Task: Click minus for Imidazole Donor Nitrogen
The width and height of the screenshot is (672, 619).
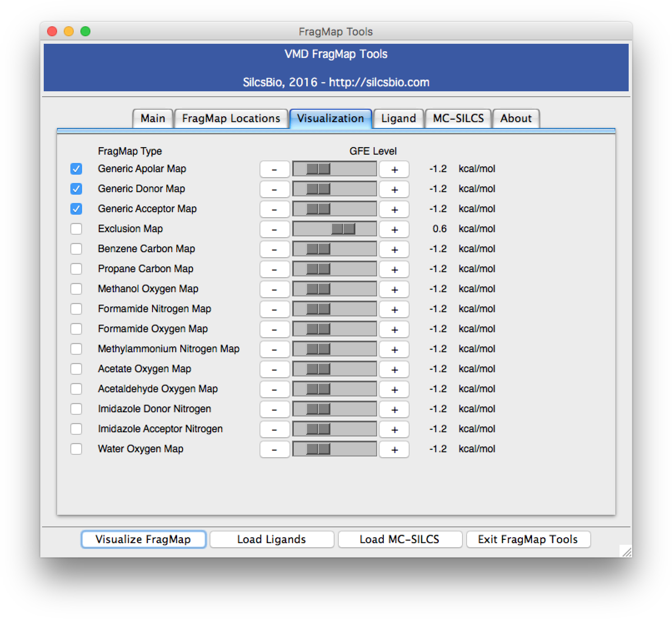Action: pyautogui.click(x=275, y=409)
